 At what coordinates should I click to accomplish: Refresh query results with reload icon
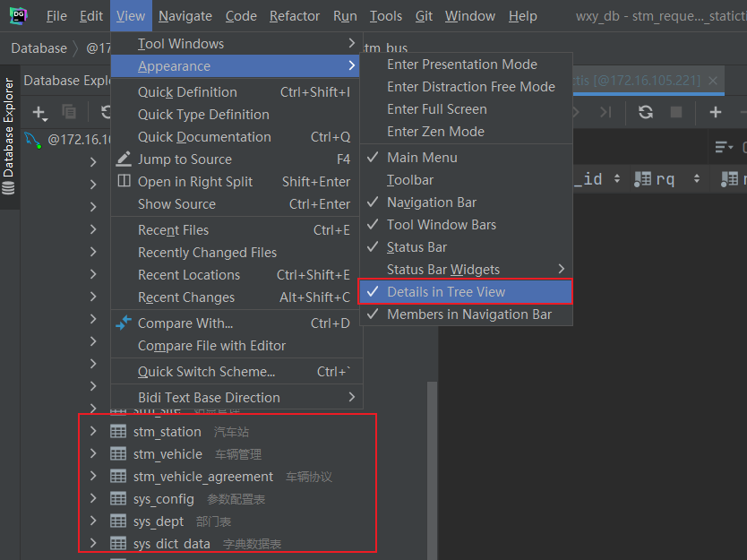coord(646,112)
